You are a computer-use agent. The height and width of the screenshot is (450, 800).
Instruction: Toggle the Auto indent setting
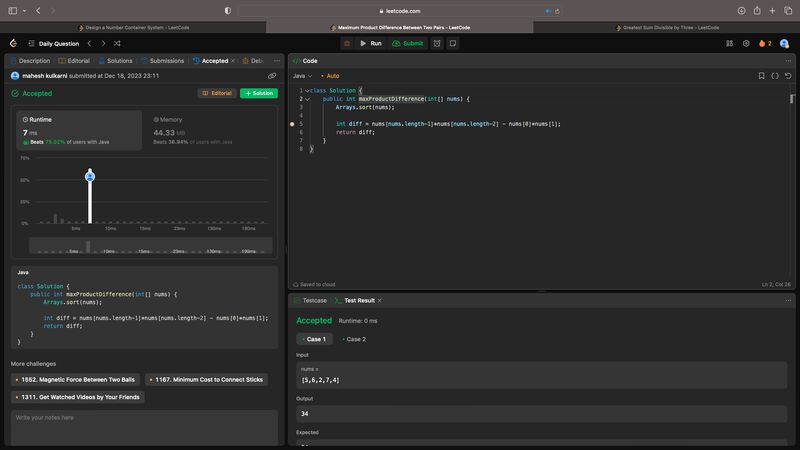[330, 76]
